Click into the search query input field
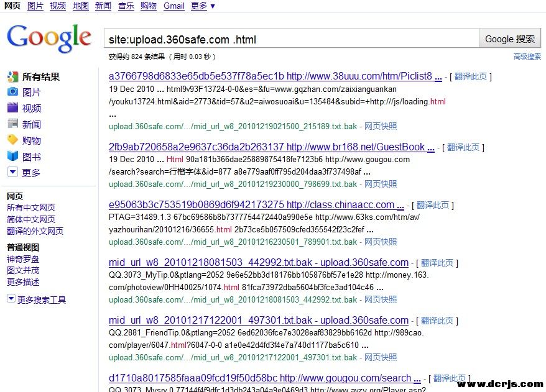This screenshot has width=546, height=392. 290,39
